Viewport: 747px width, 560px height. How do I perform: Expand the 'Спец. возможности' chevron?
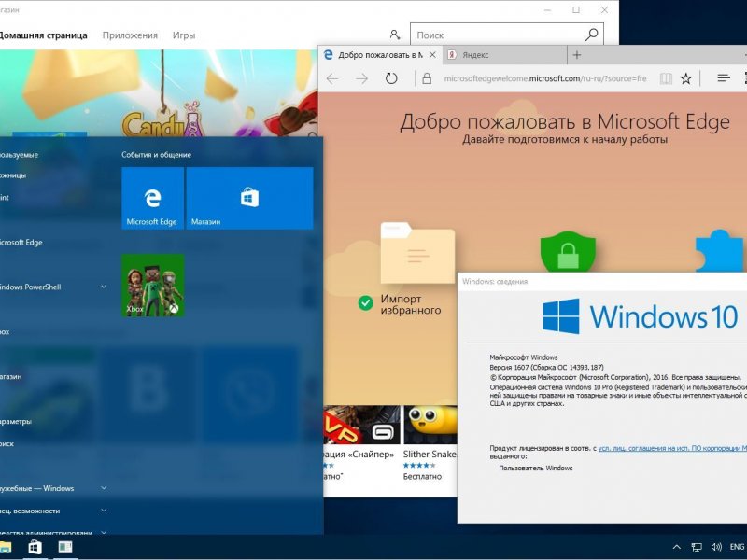pyautogui.click(x=104, y=511)
